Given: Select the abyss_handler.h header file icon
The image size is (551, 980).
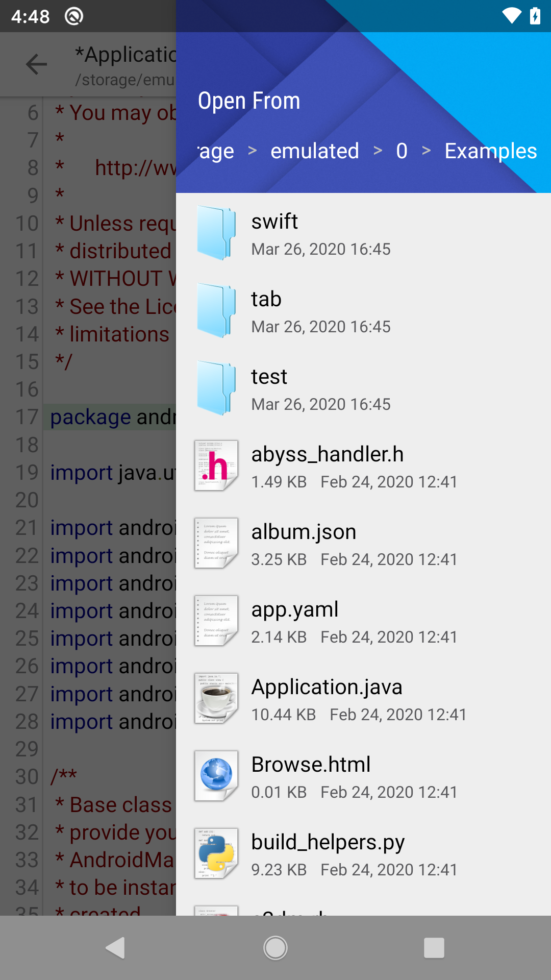Looking at the screenshot, I should (216, 465).
